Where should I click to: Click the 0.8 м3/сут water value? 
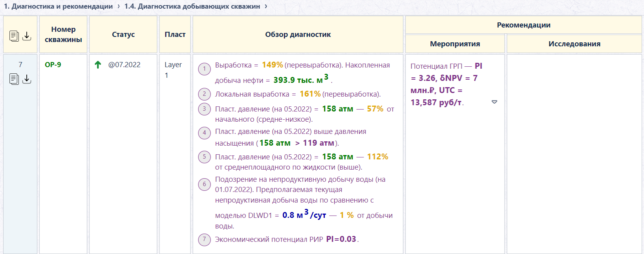304,214
